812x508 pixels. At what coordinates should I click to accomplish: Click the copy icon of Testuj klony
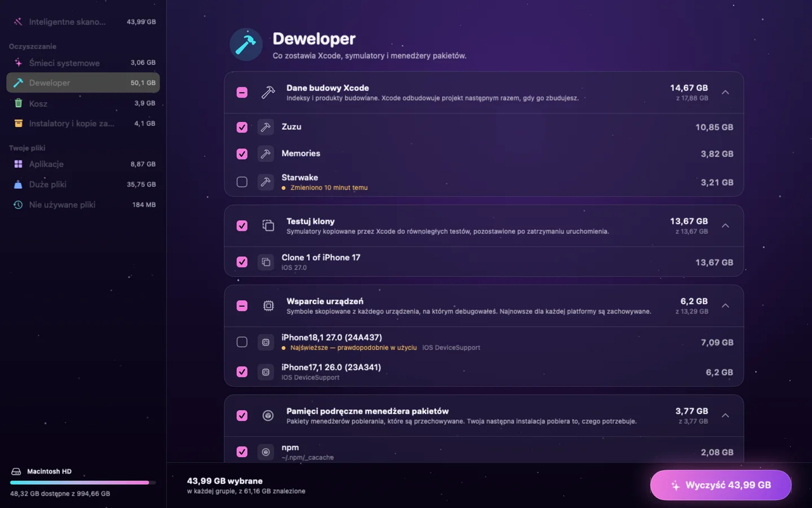coord(268,226)
